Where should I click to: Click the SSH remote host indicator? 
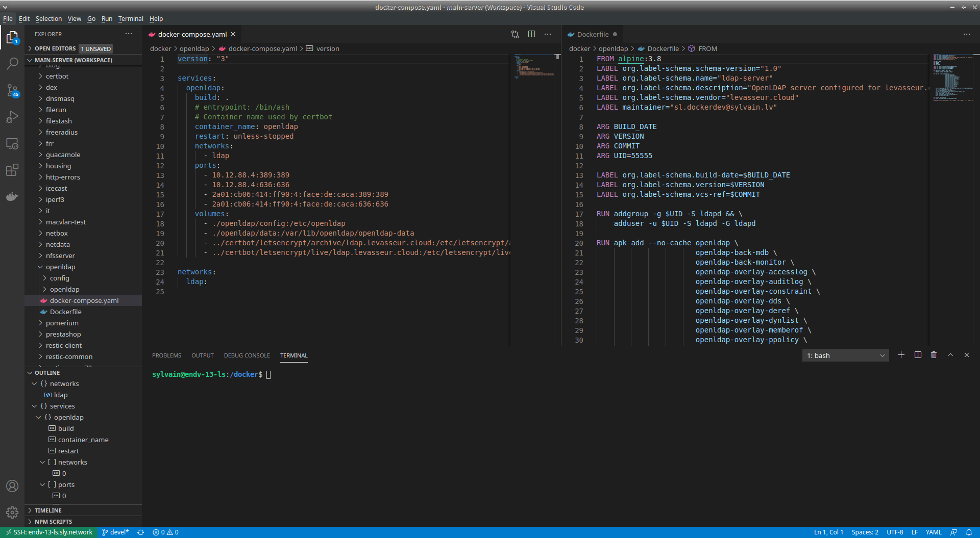pos(50,532)
